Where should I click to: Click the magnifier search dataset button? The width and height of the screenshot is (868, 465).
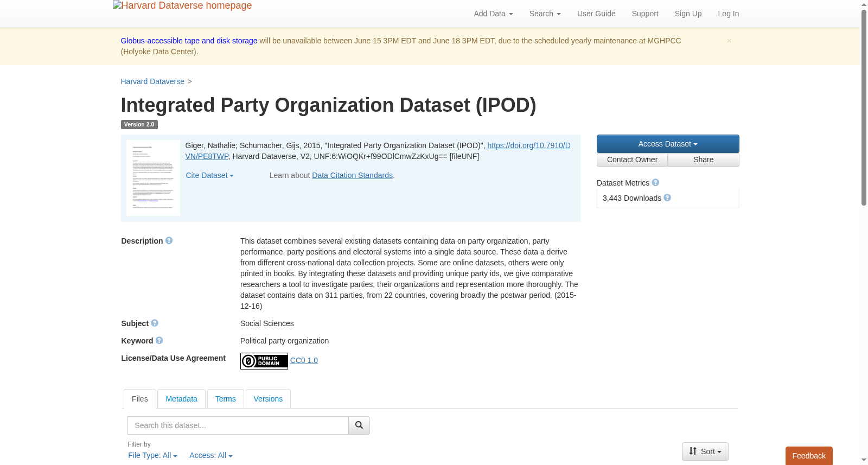tap(359, 425)
